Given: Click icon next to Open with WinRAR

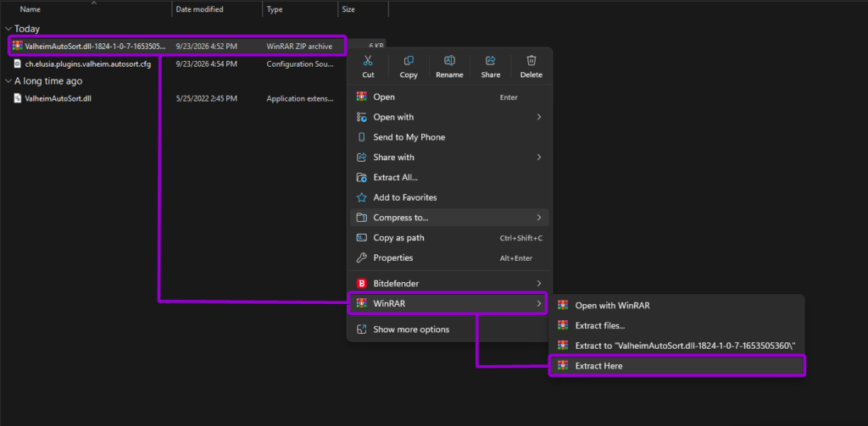Looking at the screenshot, I should [563, 305].
